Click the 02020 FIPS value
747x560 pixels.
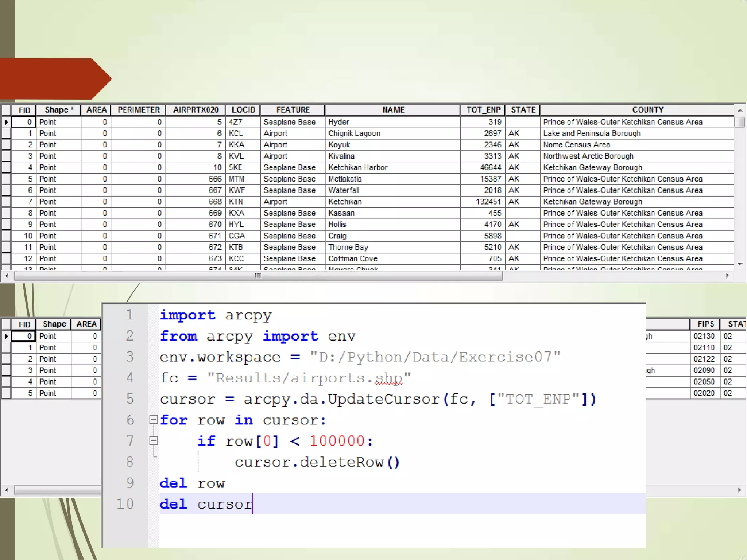pos(704,393)
